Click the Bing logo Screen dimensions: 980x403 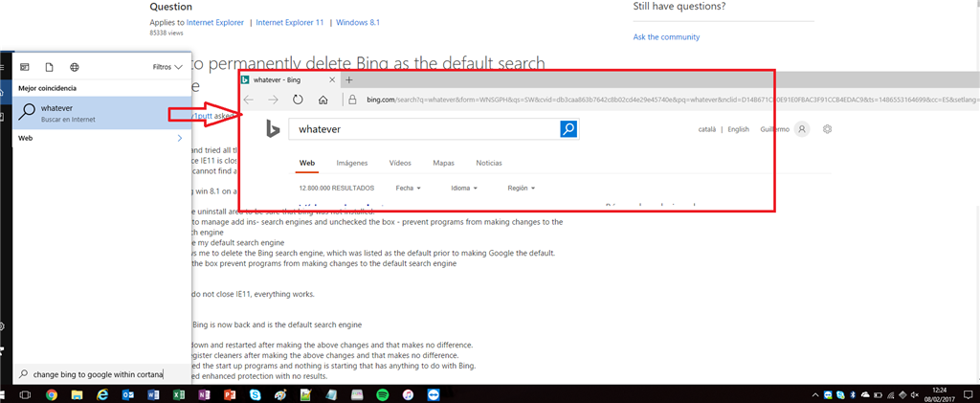click(x=273, y=128)
